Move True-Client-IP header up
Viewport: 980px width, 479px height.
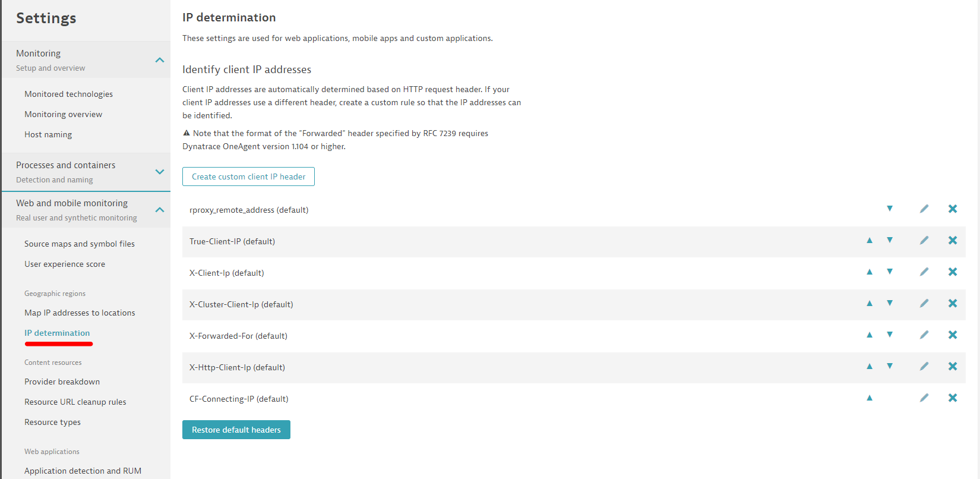[x=870, y=240]
